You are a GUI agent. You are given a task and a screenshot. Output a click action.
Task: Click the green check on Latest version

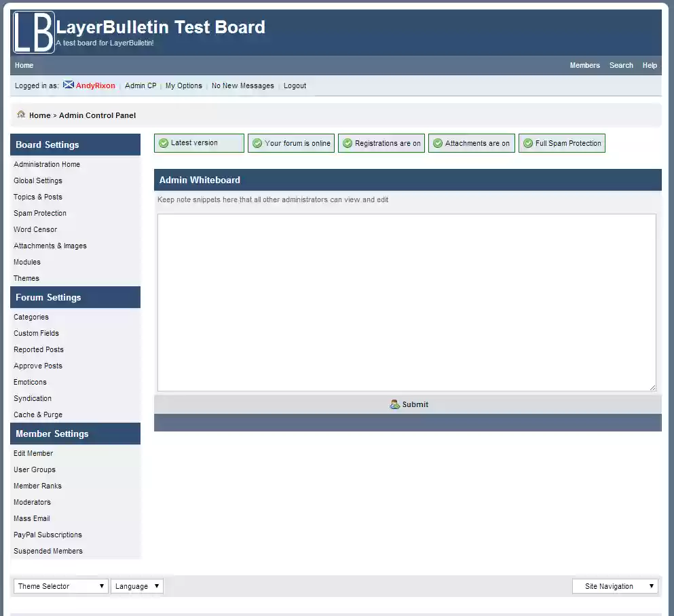(163, 143)
